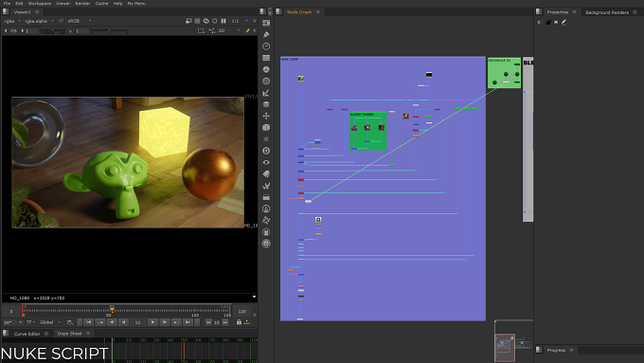Toggle the red out-point button

coord(197,322)
